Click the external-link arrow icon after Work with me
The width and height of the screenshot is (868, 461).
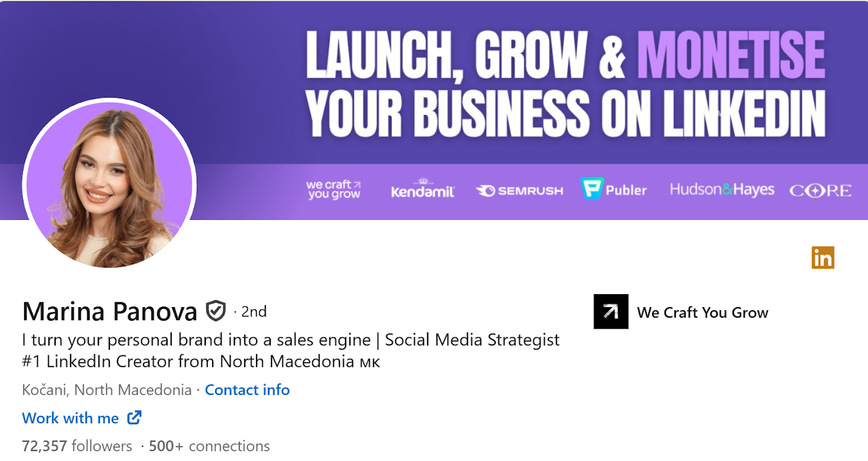click(x=134, y=418)
